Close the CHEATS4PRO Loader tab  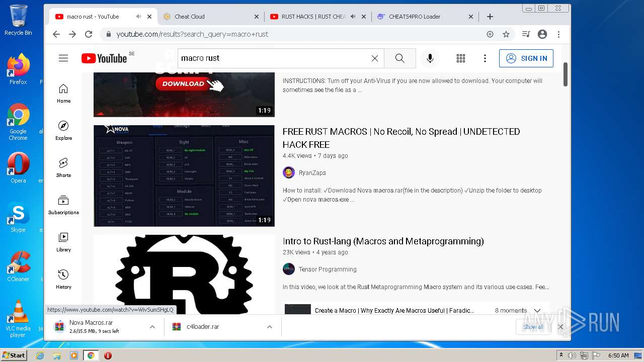pyautogui.click(x=471, y=17)
